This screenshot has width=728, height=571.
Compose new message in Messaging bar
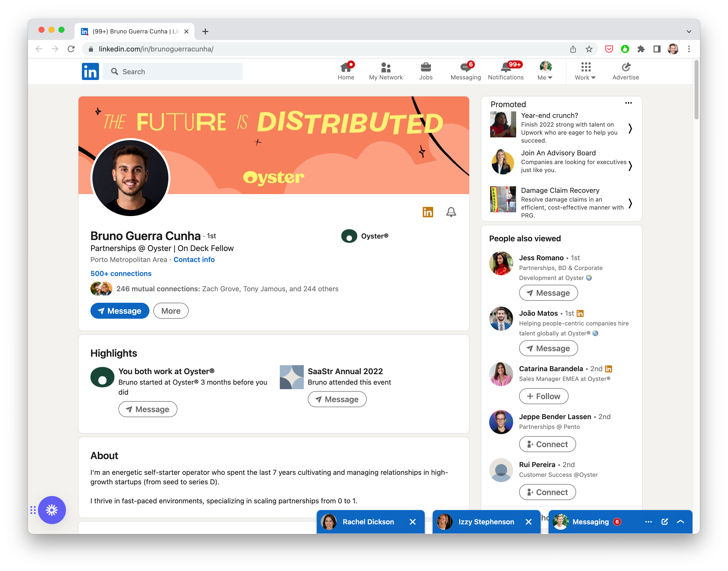[665, 522]
